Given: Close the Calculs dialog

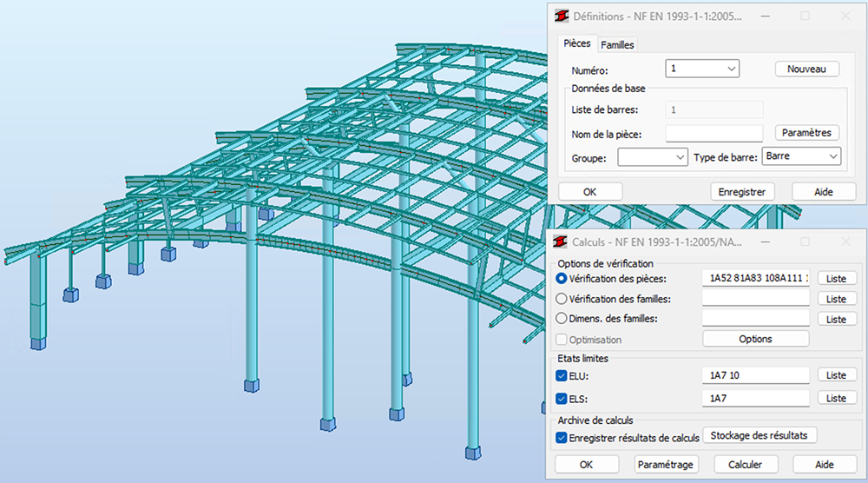Looking at the screenshot, I should tap(845, 242).
